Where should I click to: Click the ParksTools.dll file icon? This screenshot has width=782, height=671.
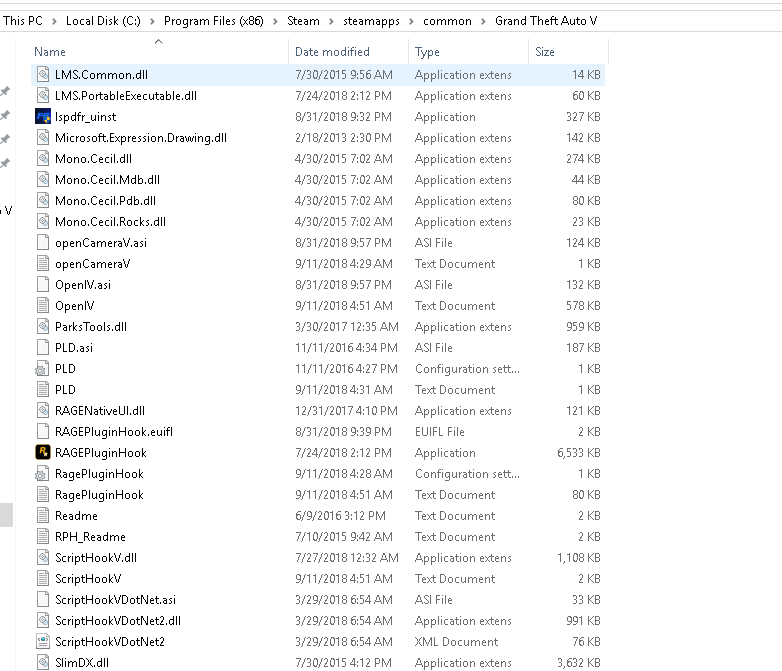[43, 326]
